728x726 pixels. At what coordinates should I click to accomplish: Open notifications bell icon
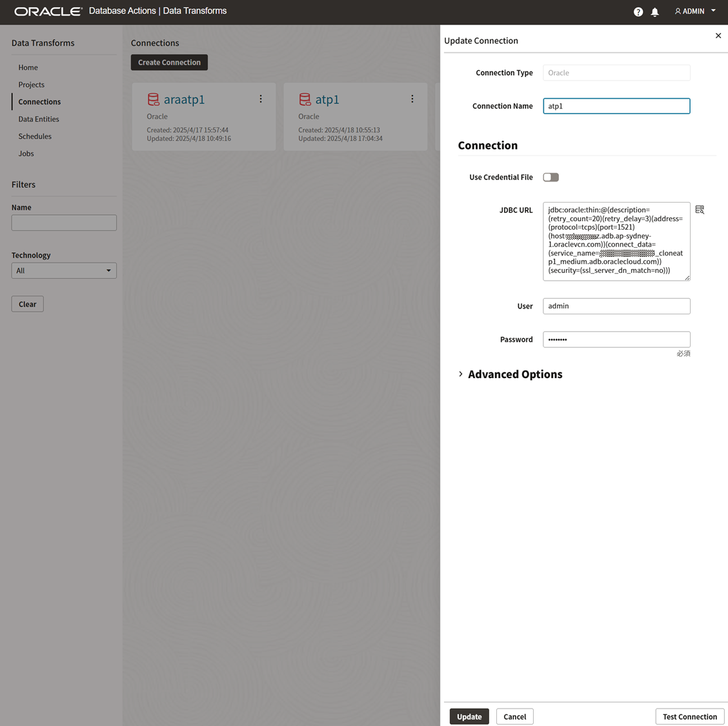point(654,12)
